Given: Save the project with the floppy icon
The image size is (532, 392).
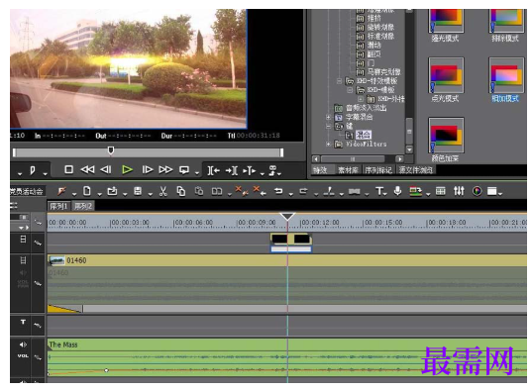Looking at the screenshot, I should pos(138,191).
